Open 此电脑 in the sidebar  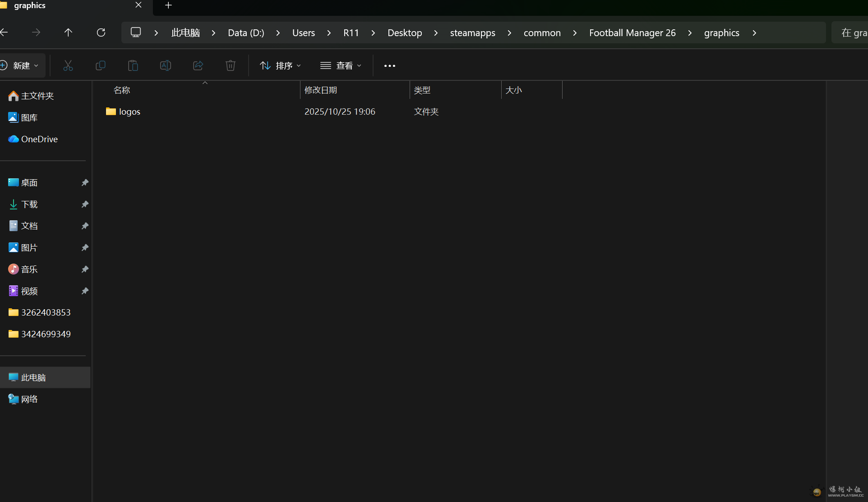pos(33,377)
